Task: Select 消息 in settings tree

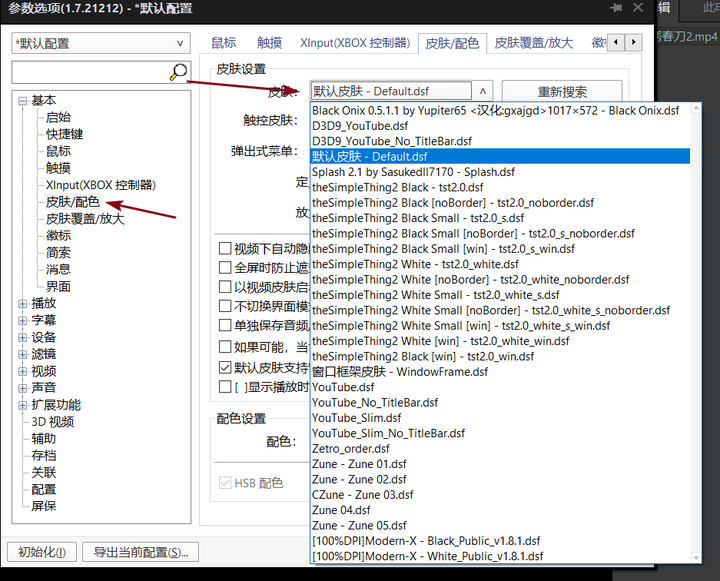Action: click(x=58, y=270)
